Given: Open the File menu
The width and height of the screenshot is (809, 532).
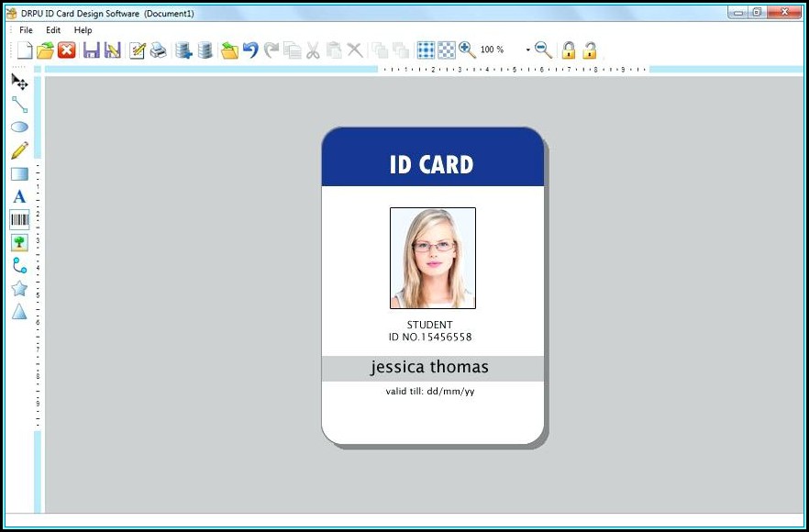Looking at the screenshot, I should pos(26,30).
